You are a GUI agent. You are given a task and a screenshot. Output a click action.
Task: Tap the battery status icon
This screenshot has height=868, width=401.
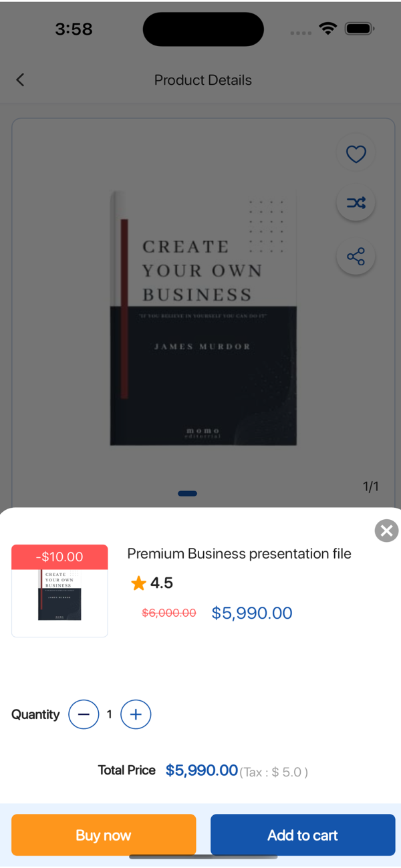click(360, 29)
